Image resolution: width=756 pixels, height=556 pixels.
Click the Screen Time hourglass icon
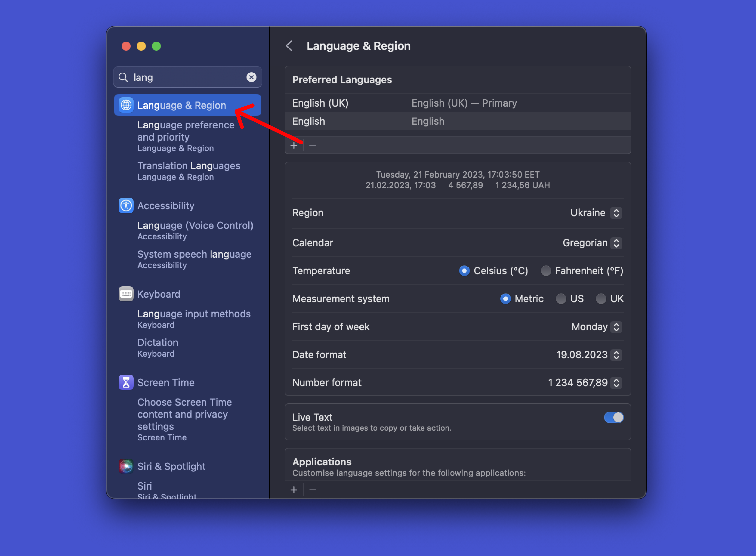[126, 382]
